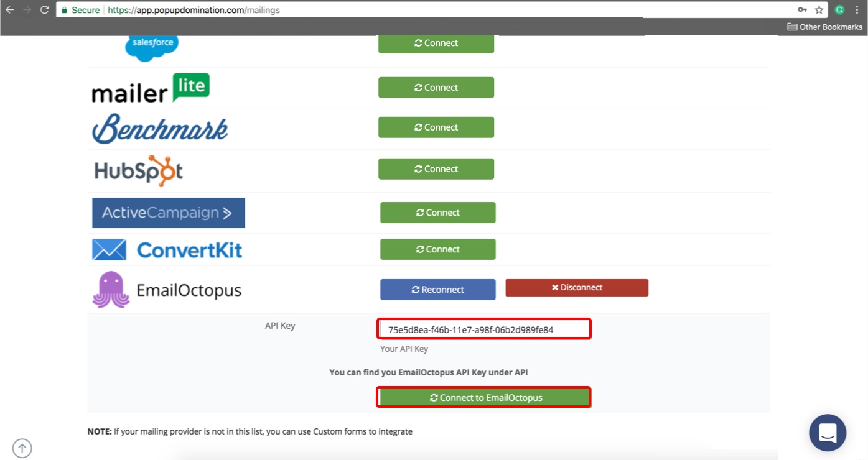Image resolution: width=868 pixels, height=460 pixels.
Task: Click the Benchmark logo
Action: [x=160, y=129]
